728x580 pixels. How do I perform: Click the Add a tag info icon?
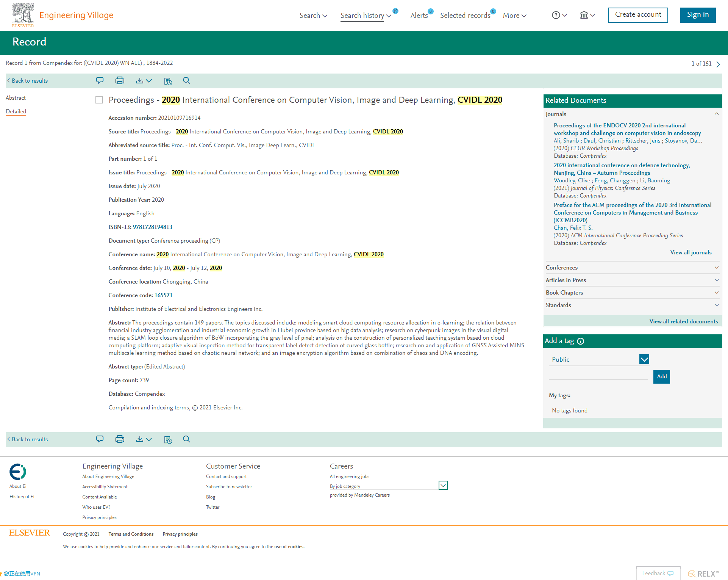coord(581,341)
